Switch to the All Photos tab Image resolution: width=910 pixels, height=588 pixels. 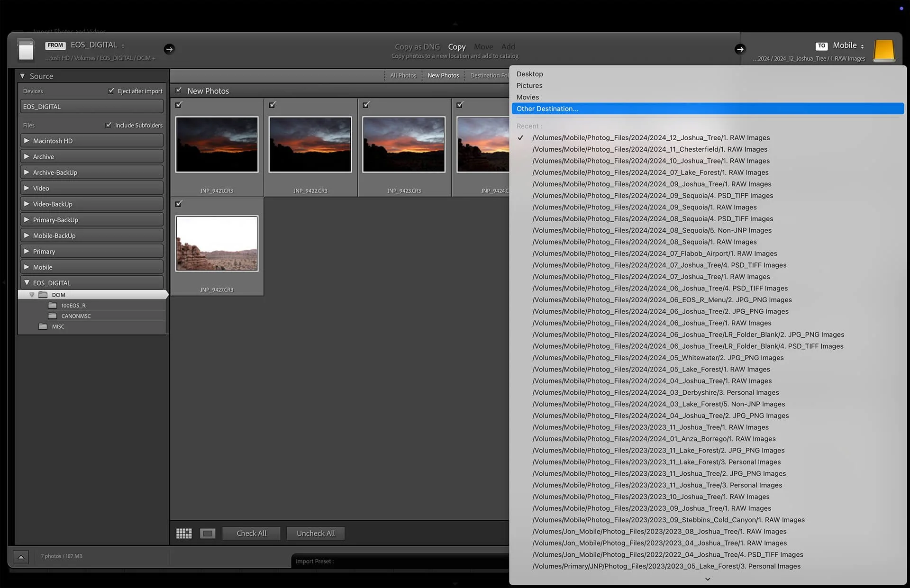[403, 75]
